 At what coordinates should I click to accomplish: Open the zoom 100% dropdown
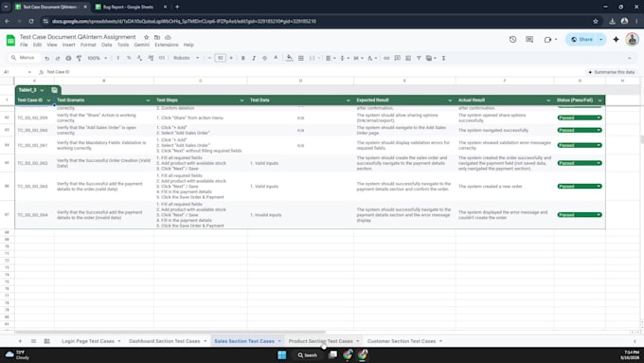point(97,59)
